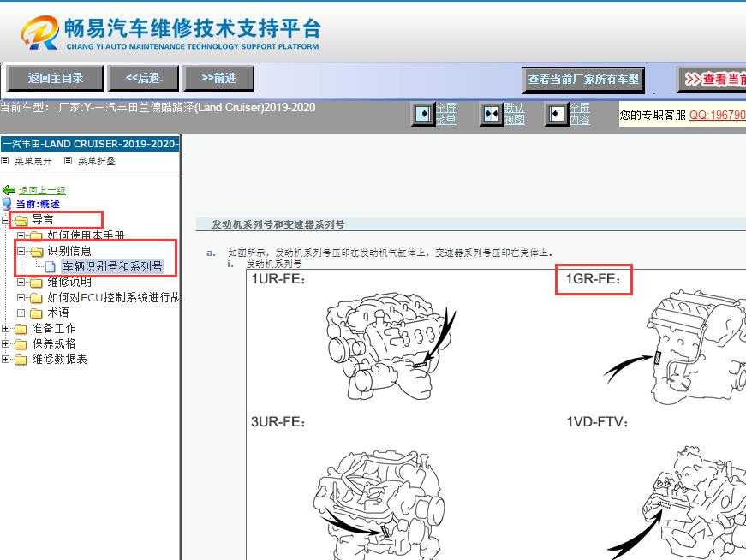The height and width of the screenshot is (560, 746).
Task: Collapse the 识别信息 tree node
Action: tap(21, 251)
